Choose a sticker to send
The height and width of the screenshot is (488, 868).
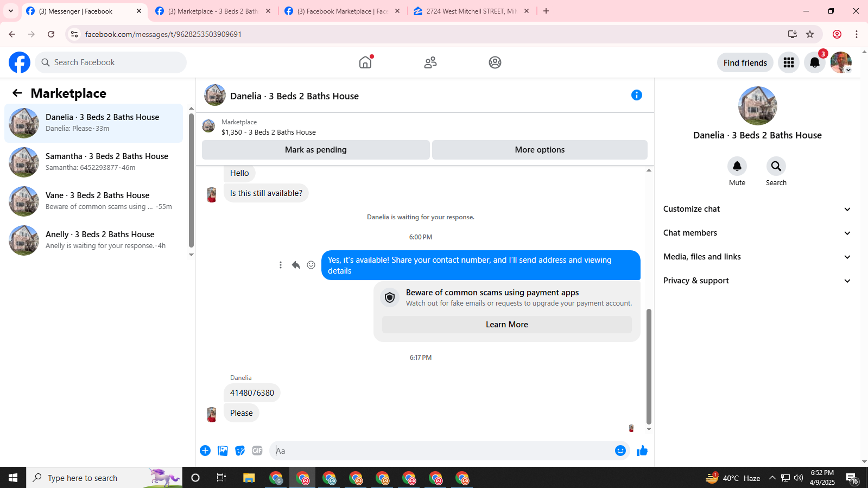click(x=240, y=451)
